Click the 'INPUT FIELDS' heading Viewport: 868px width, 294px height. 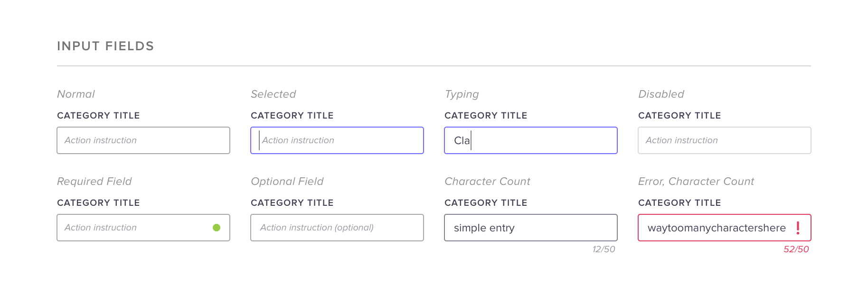coord(105,46)
